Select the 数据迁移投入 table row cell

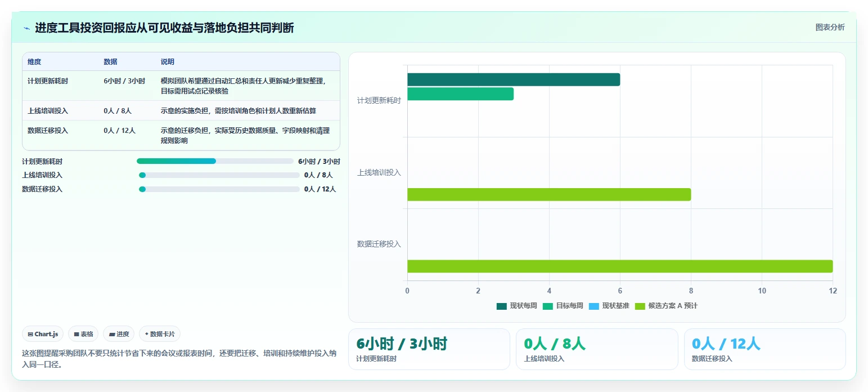coord(48,131)
